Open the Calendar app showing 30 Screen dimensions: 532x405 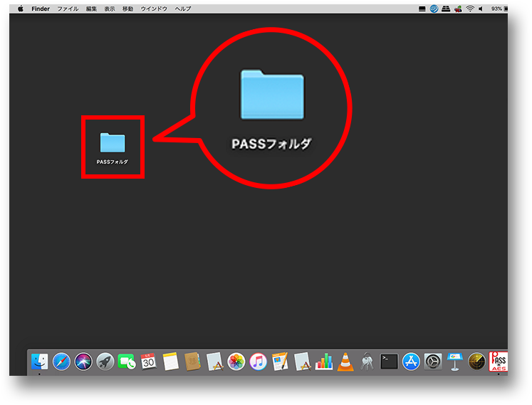coord(148,362)
